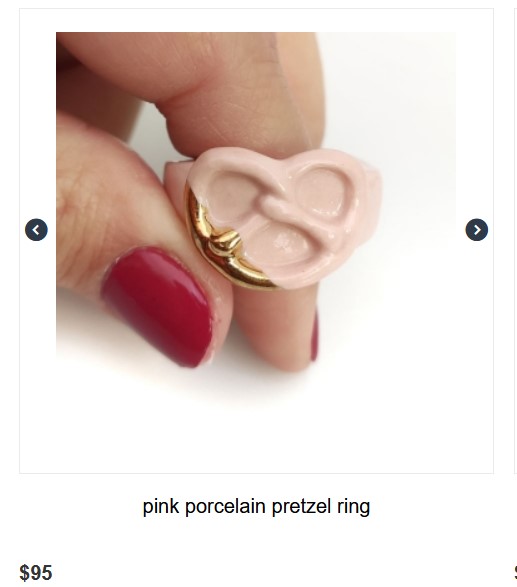The image size is (517, 587).
Task: Select the neighboring product card at right edge
Action: pos(515,241)
